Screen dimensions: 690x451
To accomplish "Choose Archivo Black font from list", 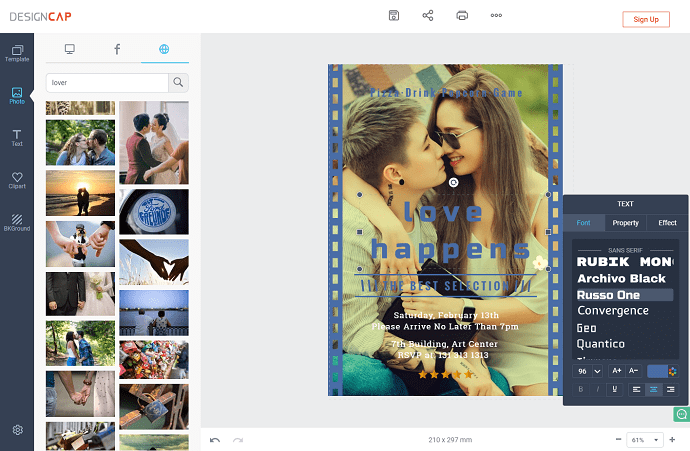I will pyautogui.click(x=621, y=278).
